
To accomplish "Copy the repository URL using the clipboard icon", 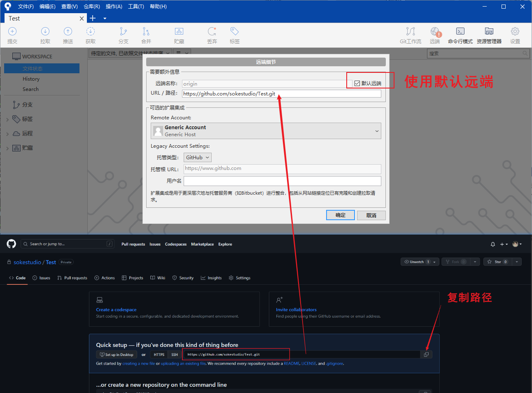I will 426,354.
